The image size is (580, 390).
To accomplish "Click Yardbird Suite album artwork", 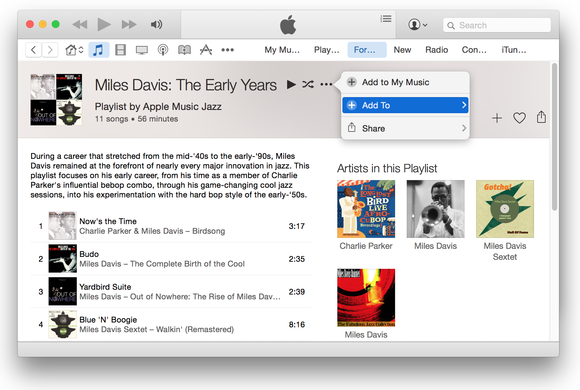I will 63,291.
